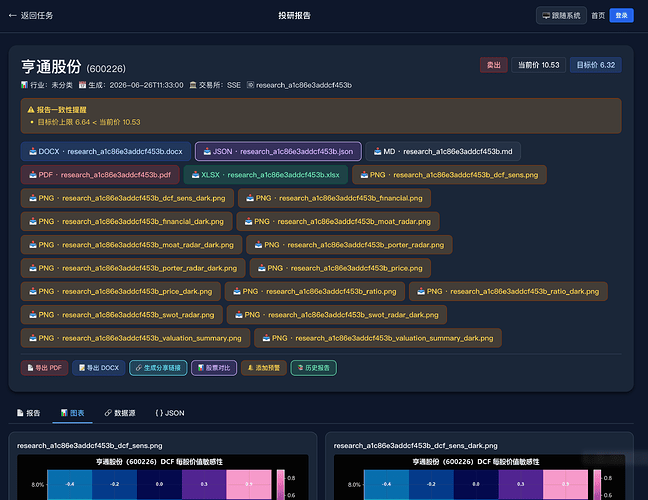Screen dimensions: 648x500
Task: Click the monitor icon in 跟随系统 button
Action: click(x=546, y=16)
